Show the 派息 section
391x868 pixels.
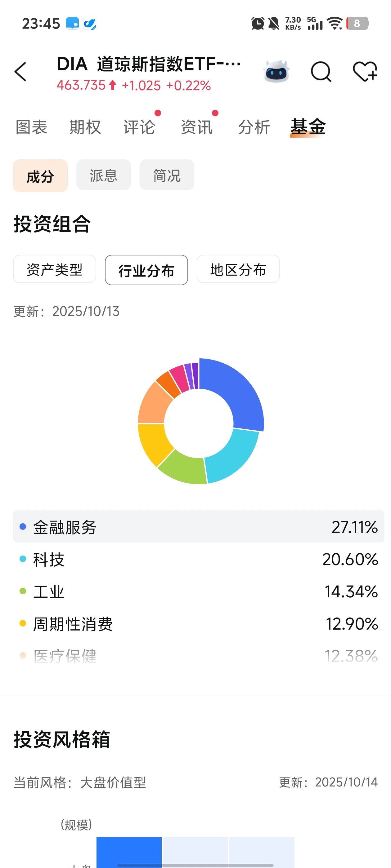[104, 175]
